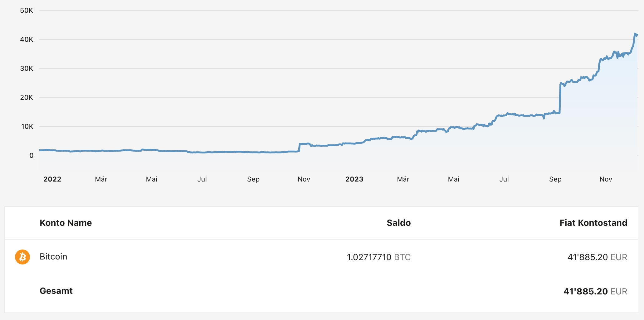Click the 20K y-axis label
The image size is (644, 320).
(27, 98)
